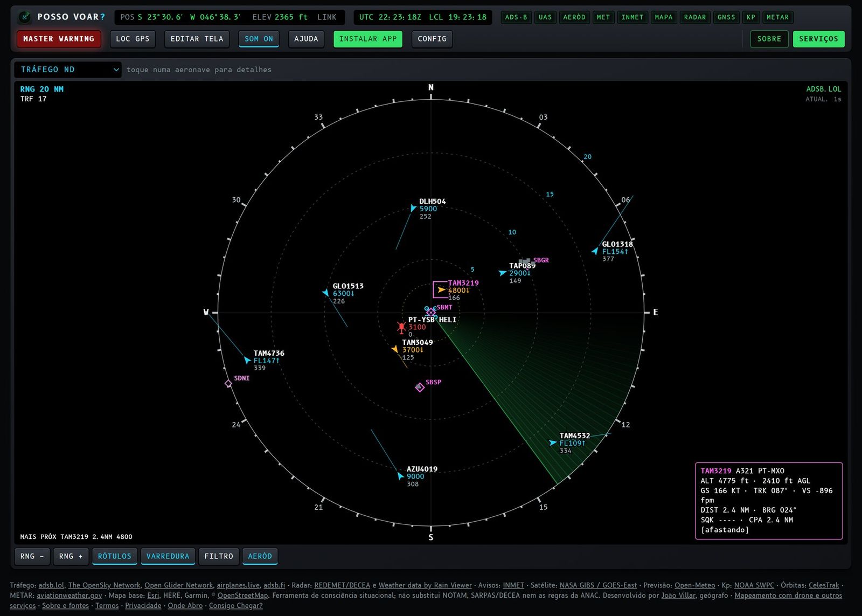Click the GLO1318 aircraft icon
The image size is (862, 616).
click(595, 251)
